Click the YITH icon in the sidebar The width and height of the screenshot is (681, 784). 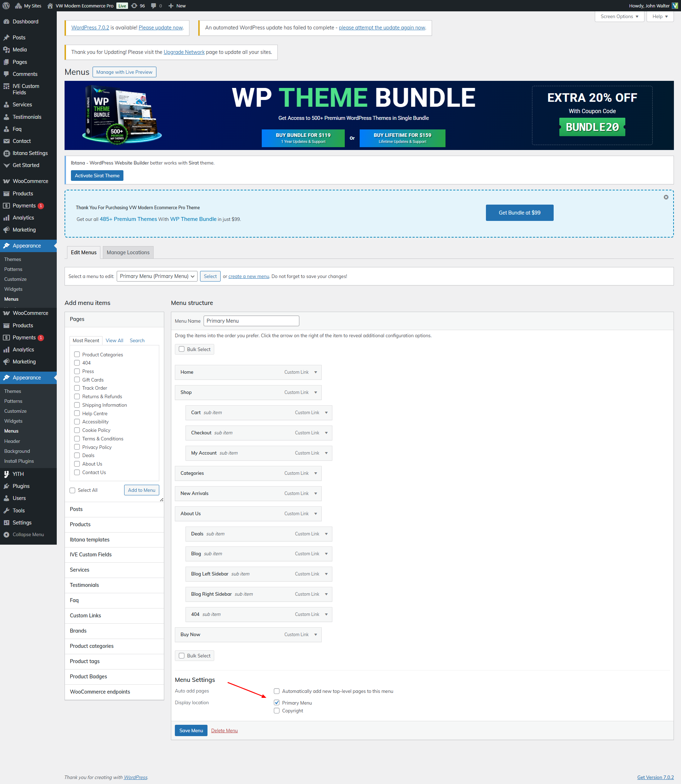6,474
